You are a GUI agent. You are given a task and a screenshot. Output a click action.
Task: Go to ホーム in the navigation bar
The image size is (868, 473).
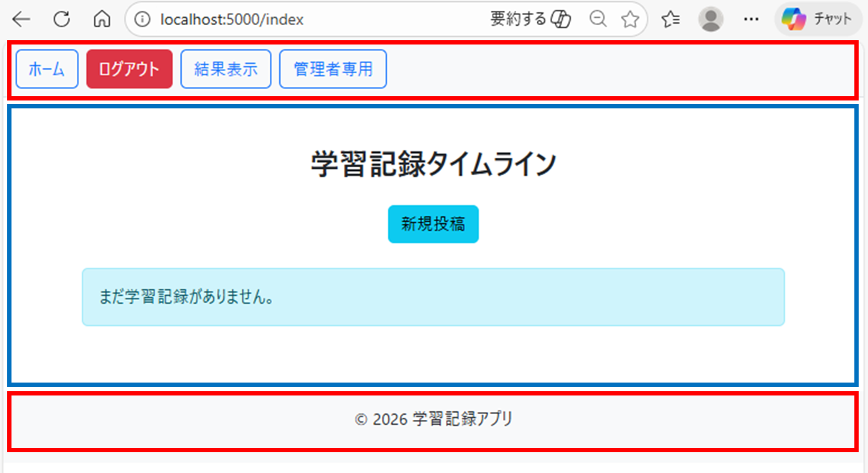(47, 69)
